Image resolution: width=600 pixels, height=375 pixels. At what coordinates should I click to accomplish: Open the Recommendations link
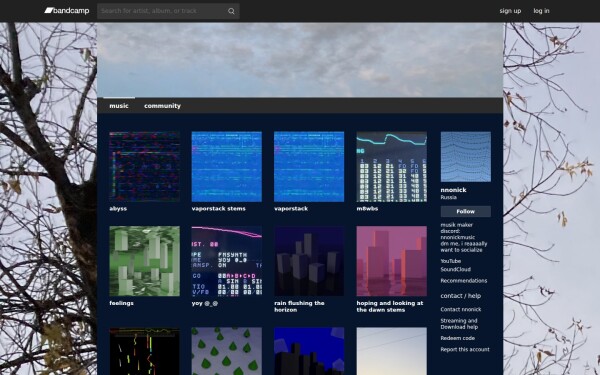coord(463,281)
